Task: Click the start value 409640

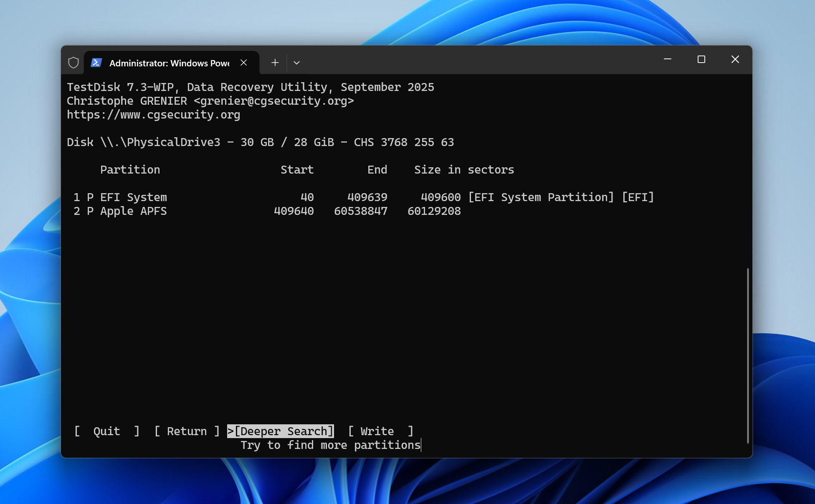Action: (294, 211)
